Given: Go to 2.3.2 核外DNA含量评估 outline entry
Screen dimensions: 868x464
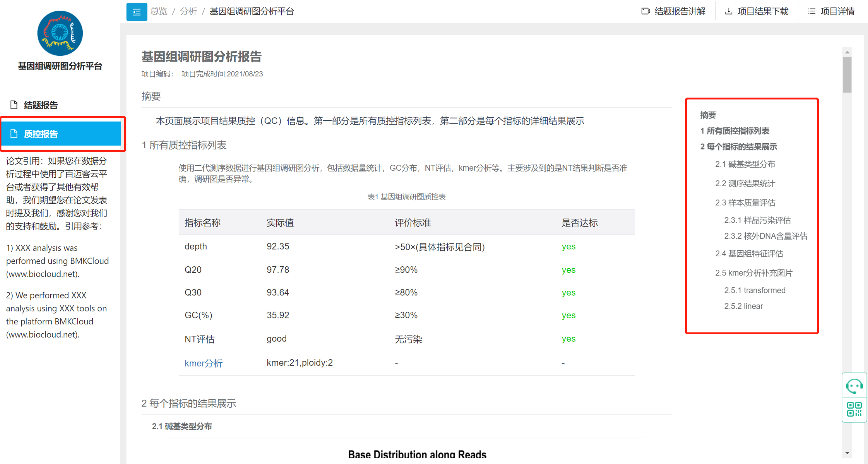Looking at the screenshot, I should [765, 236].
